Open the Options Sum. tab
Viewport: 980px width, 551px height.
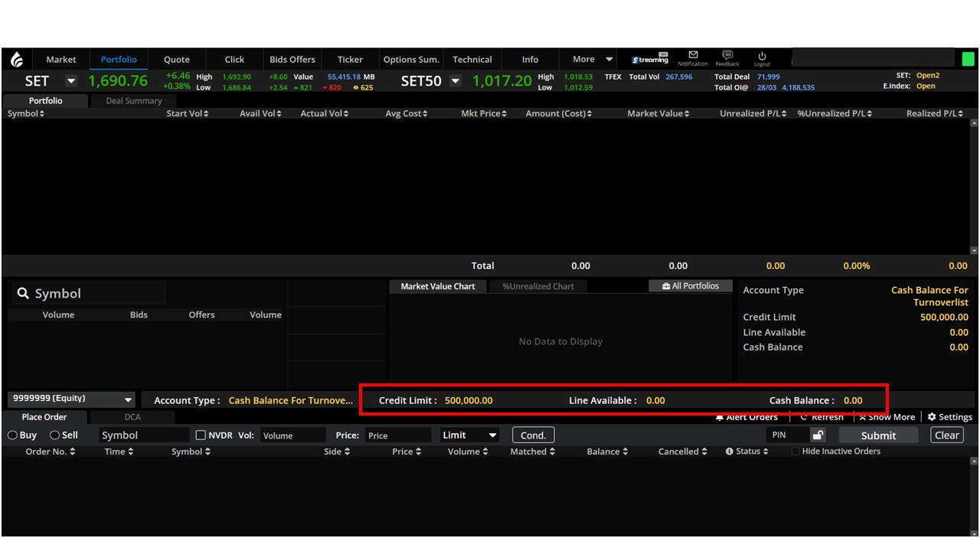pyautogui.click(x=411, y=60)
